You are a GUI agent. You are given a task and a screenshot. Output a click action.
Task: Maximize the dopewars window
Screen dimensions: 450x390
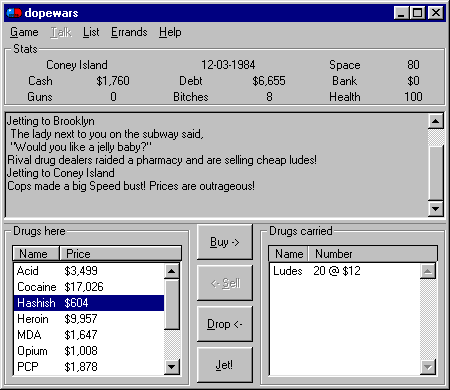[x=417, y=13]
